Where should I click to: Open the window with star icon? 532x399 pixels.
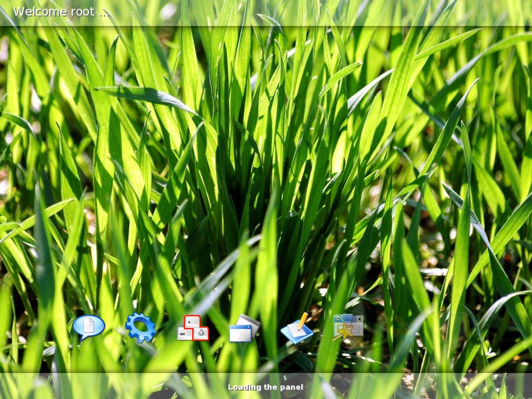(348, 327)
